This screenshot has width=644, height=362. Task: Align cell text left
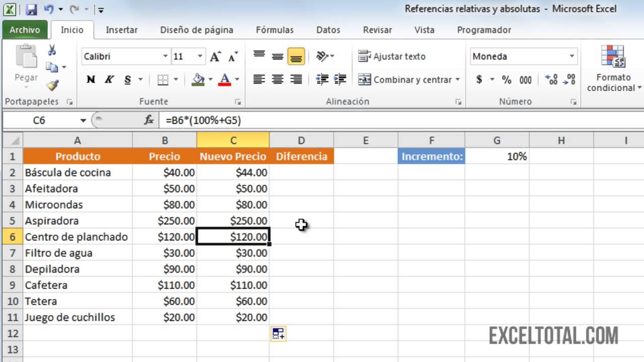pos(259,79)
